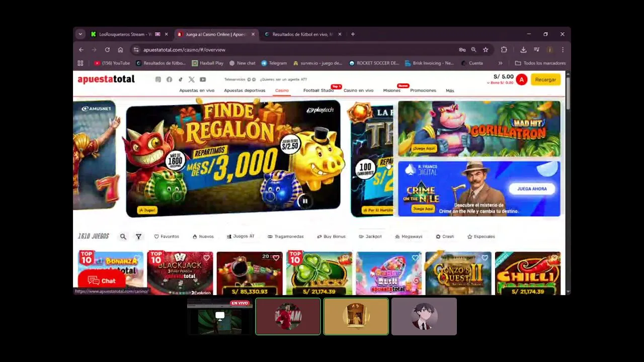644x362 pixels.
Task: Visit the Facebook social icon
Action: [169, 79]
